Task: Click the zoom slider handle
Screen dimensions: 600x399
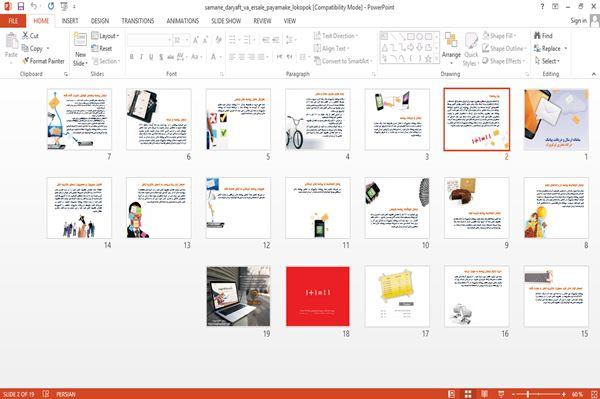Action: pos(528,394)
